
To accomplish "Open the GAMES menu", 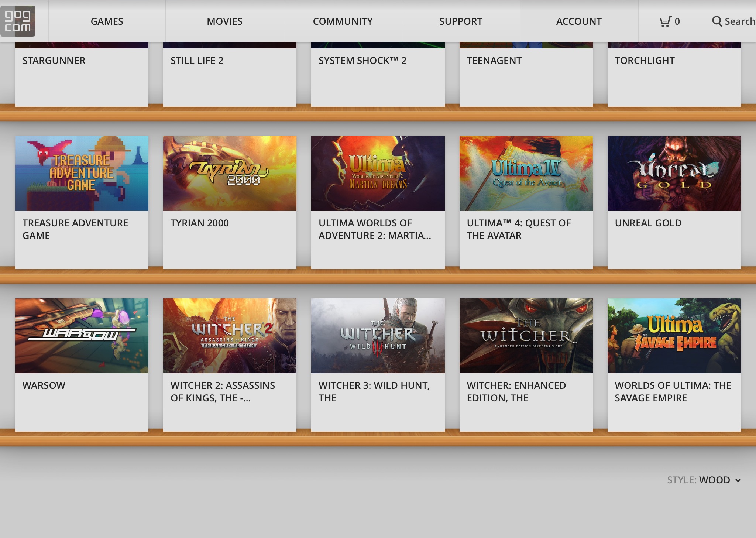I will click(107, 21).
